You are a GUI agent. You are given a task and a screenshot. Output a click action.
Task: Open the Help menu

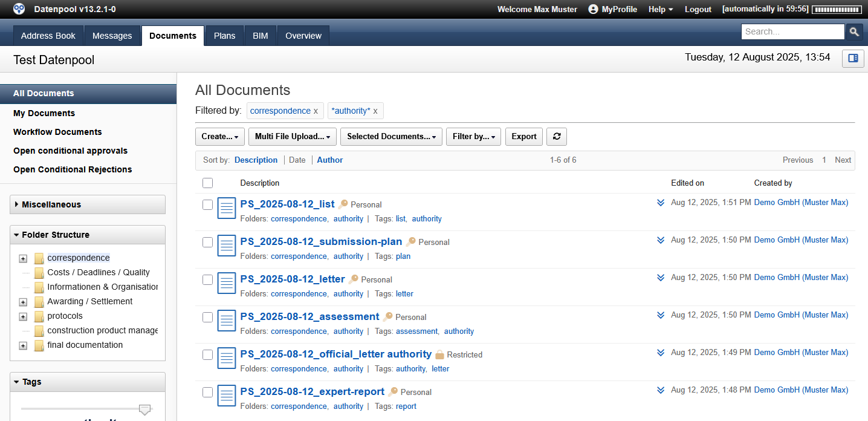click(660, 9)
